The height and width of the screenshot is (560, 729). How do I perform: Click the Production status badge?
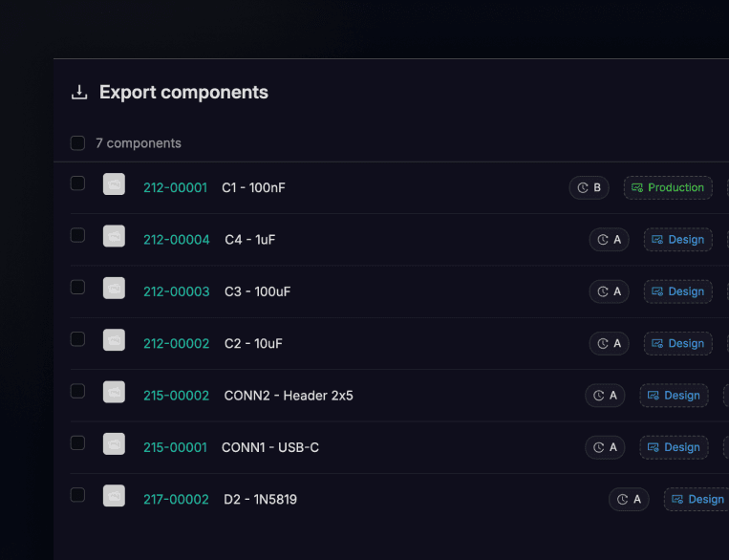coord(668,188)
